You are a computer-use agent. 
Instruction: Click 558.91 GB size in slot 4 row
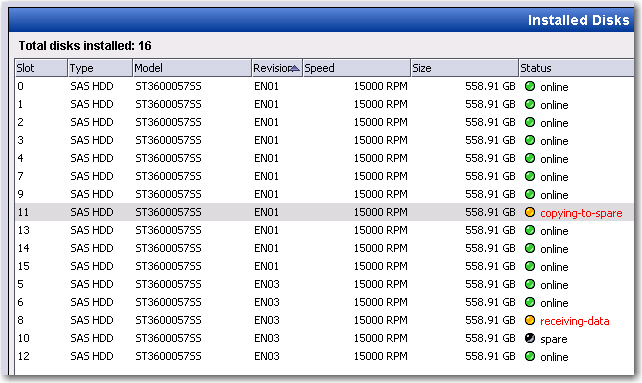(490, 158)
